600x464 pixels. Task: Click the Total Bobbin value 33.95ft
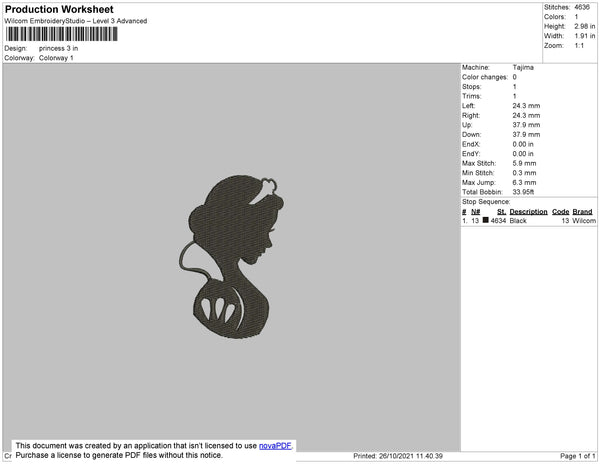[523, 192]
